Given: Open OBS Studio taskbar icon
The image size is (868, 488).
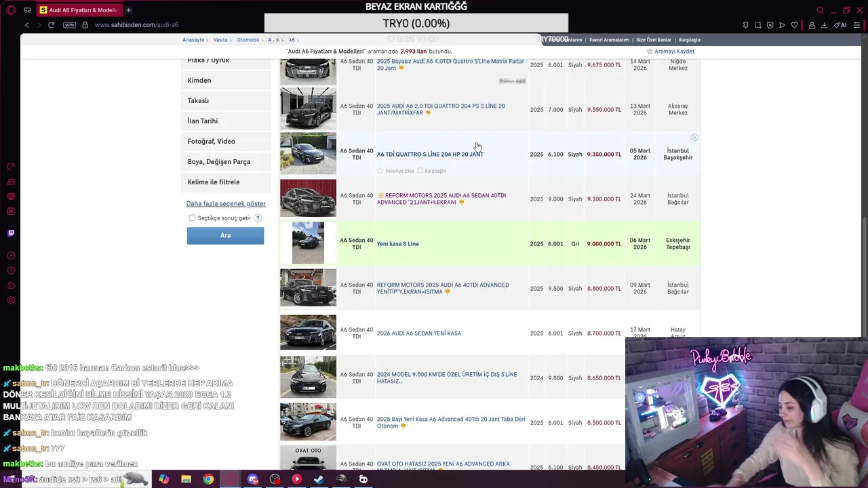Looking at the screenshot, I should 275,479.
